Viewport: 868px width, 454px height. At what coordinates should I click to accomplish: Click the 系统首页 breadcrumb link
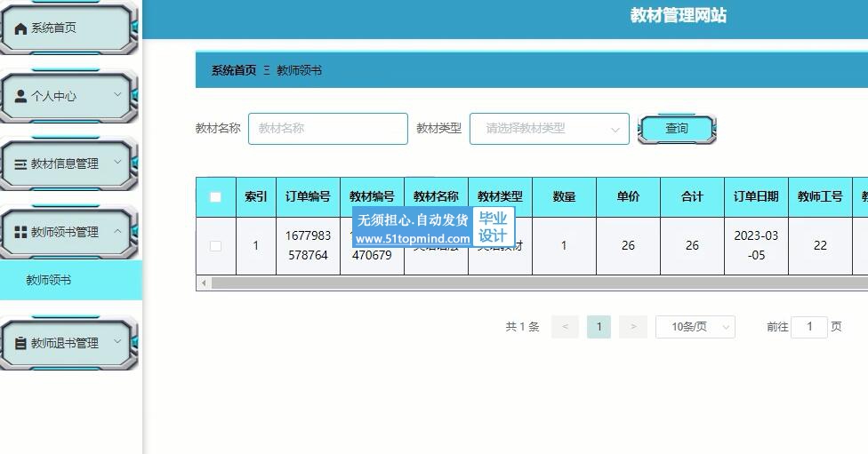(234, 70)
